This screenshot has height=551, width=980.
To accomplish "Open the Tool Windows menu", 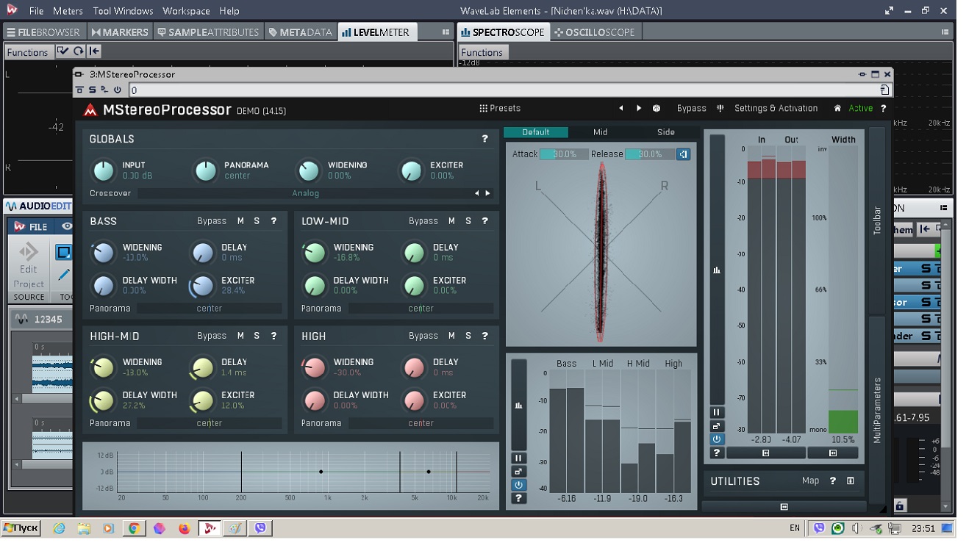I will [124, 11].
